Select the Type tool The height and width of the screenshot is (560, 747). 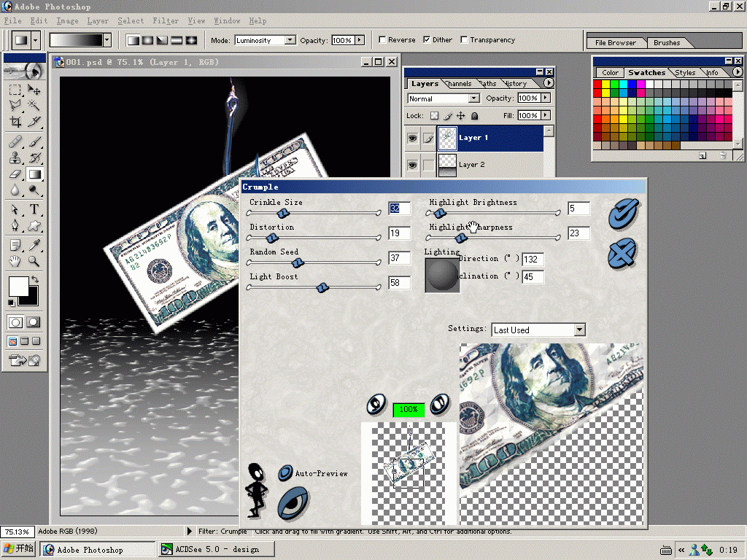pyautogui.click(x=34, y=209)
